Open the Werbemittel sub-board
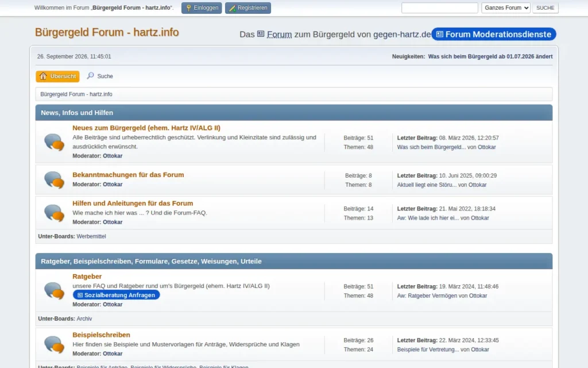This screenshot has height=368, width=588. tap(91, 236)
